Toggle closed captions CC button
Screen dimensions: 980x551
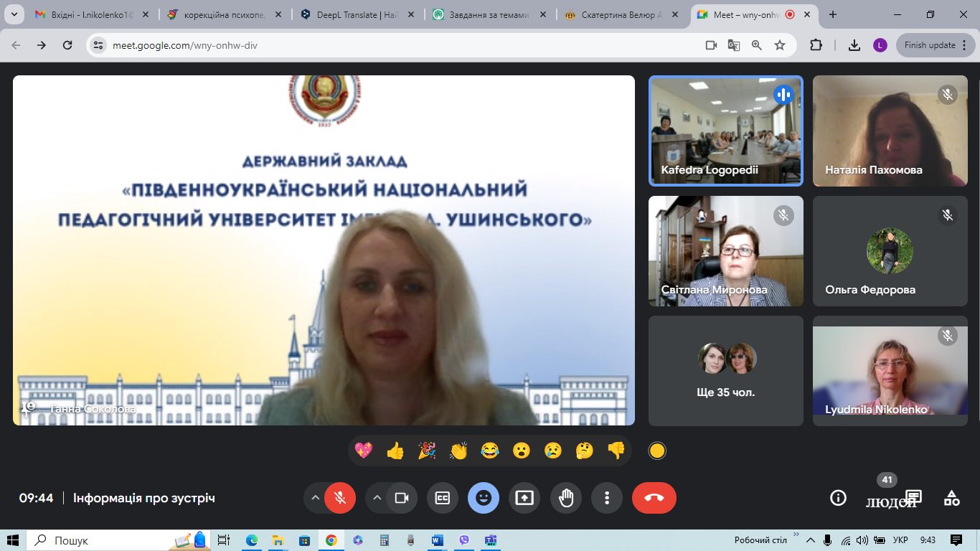[443, 498]
